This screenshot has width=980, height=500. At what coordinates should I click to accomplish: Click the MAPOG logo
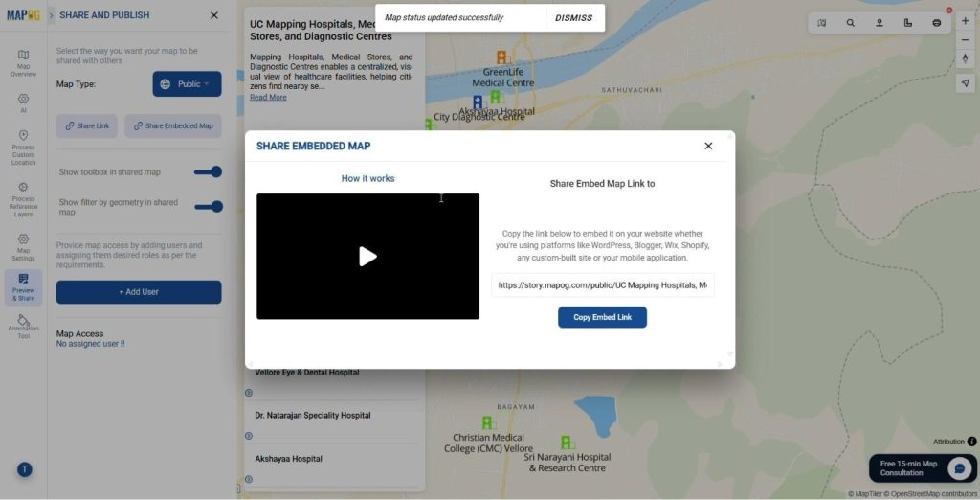23,15
